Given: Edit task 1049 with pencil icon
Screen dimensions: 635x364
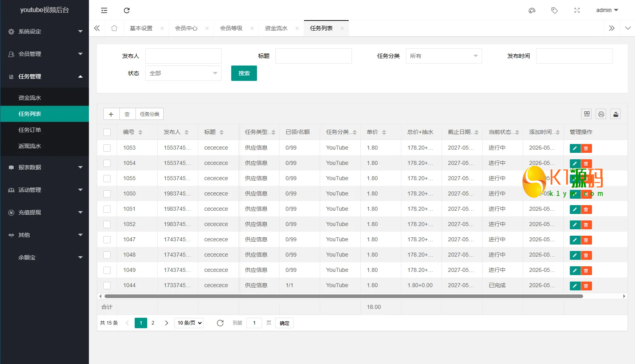Looking at the screenshot, I should 575,271.
